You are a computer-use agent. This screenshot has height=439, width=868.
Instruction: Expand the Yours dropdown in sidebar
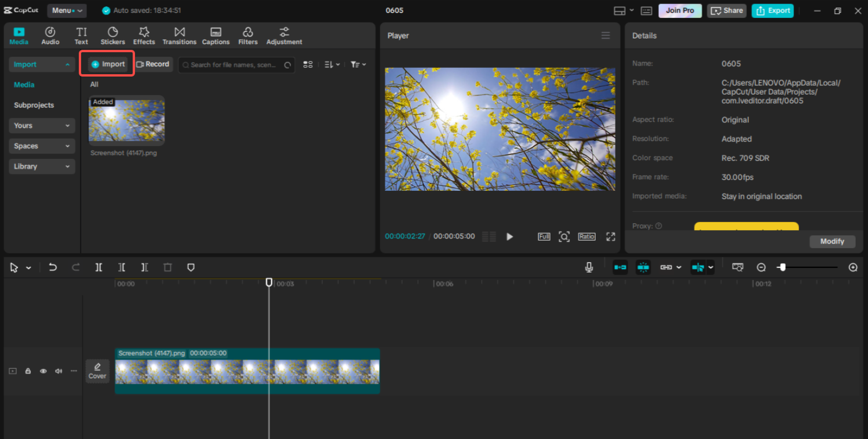point(42,126)
